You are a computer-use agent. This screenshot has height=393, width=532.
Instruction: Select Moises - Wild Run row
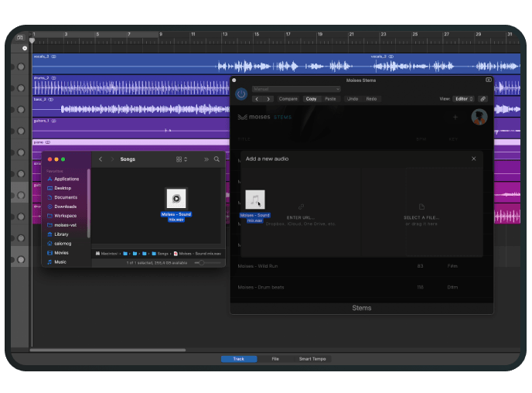(362, 266)
